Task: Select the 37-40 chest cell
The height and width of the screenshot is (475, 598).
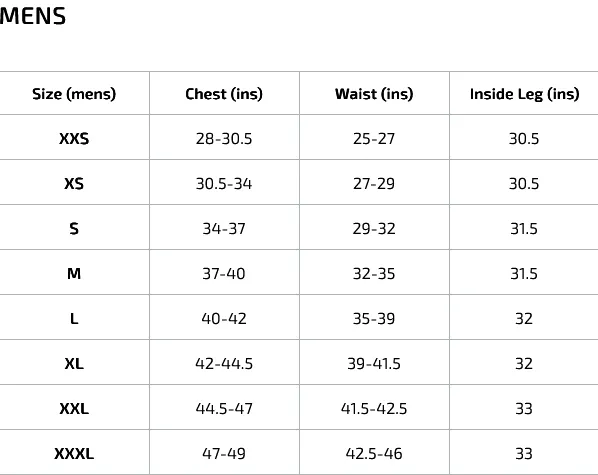Action: [224, 274]
